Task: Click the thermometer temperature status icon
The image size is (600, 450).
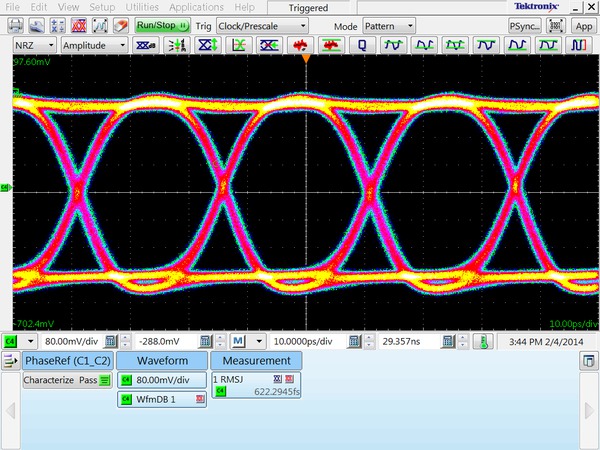Action: (x=481, y=341)
